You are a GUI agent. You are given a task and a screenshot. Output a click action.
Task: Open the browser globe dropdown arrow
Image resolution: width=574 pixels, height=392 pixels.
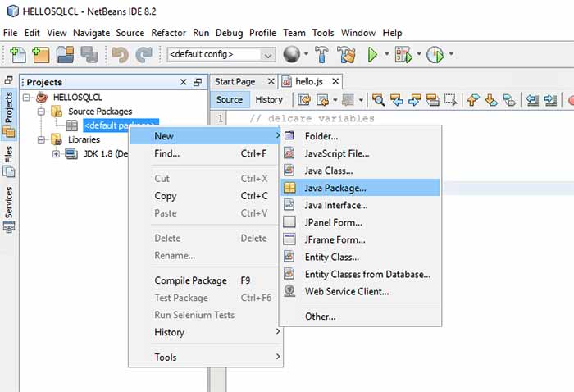click(306, 54)
